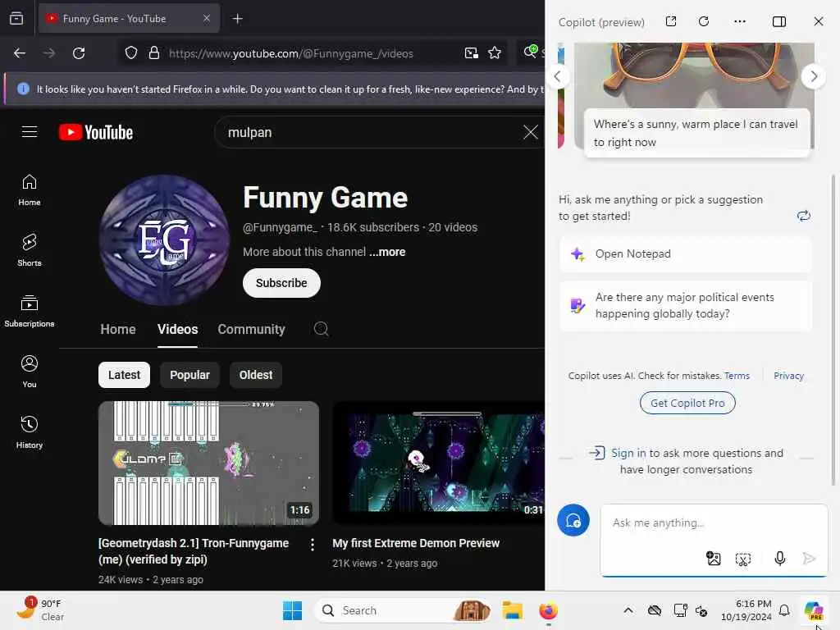Screen dimensions: 840x630
Task: Open Copilot in new window
Action: [671, 21]
